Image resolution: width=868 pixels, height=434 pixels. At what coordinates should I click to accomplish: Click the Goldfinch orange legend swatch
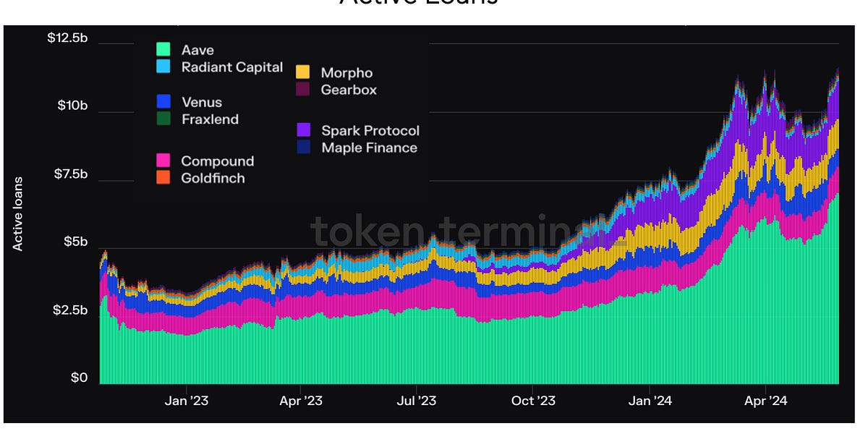[x=163, y=177]
